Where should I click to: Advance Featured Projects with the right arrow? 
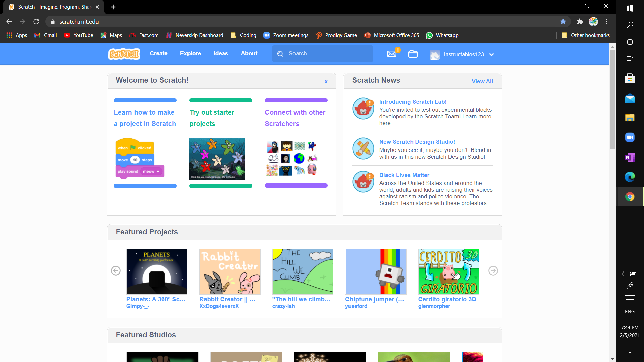pyautogui.click(x=493, y=270)
